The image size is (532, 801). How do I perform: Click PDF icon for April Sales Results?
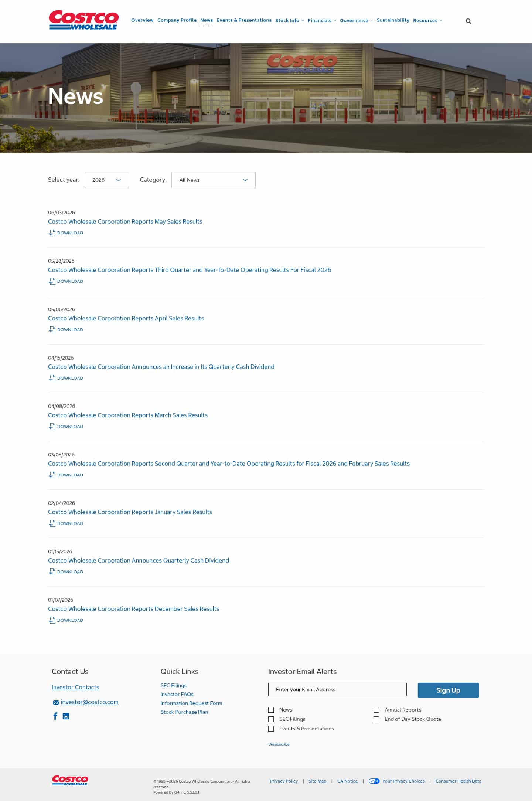[52, 330]
